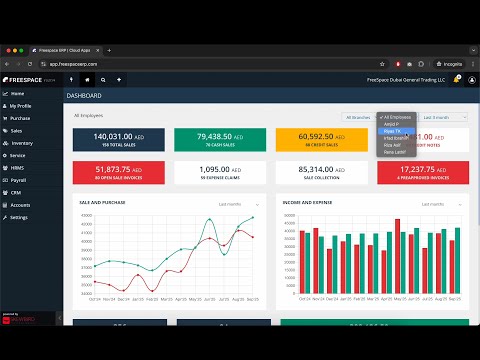This screenshot has width=480, height=360.
Task: Click the browser back arrow
Action: tap(7, 64)
